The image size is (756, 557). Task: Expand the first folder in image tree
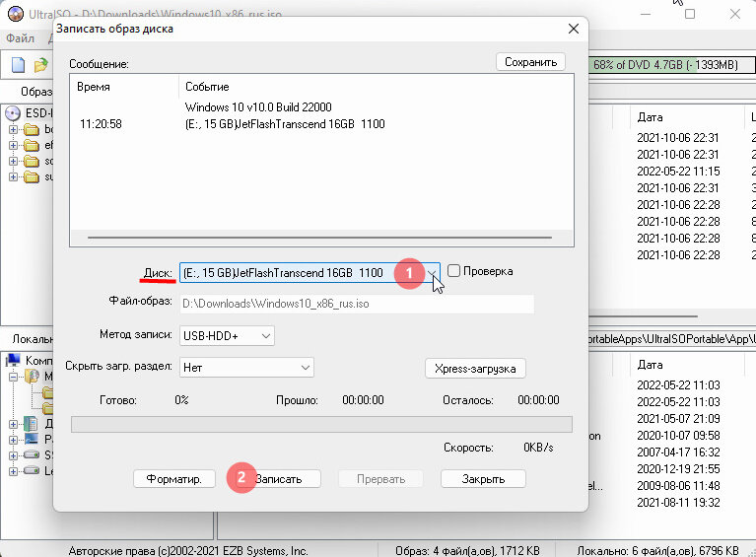coord(13,129)
